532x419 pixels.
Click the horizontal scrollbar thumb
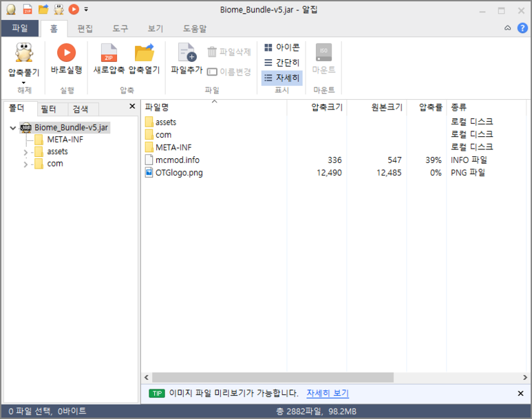[273, 377]
